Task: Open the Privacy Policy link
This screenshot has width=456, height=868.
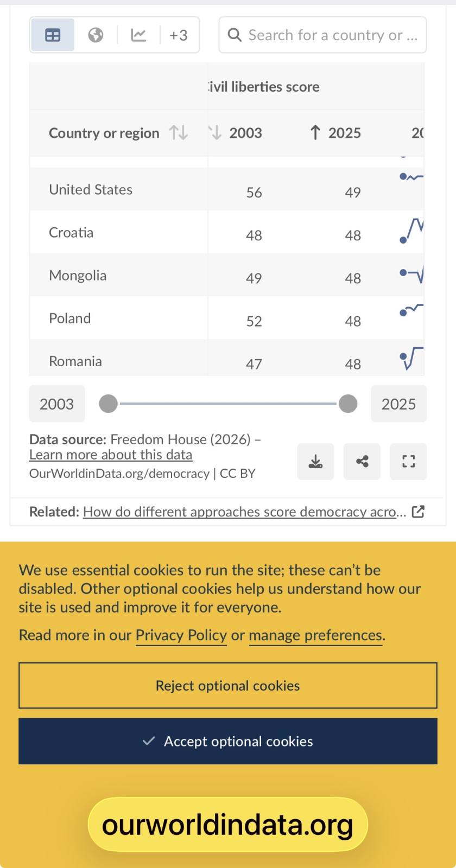Action: click(181, 635)
